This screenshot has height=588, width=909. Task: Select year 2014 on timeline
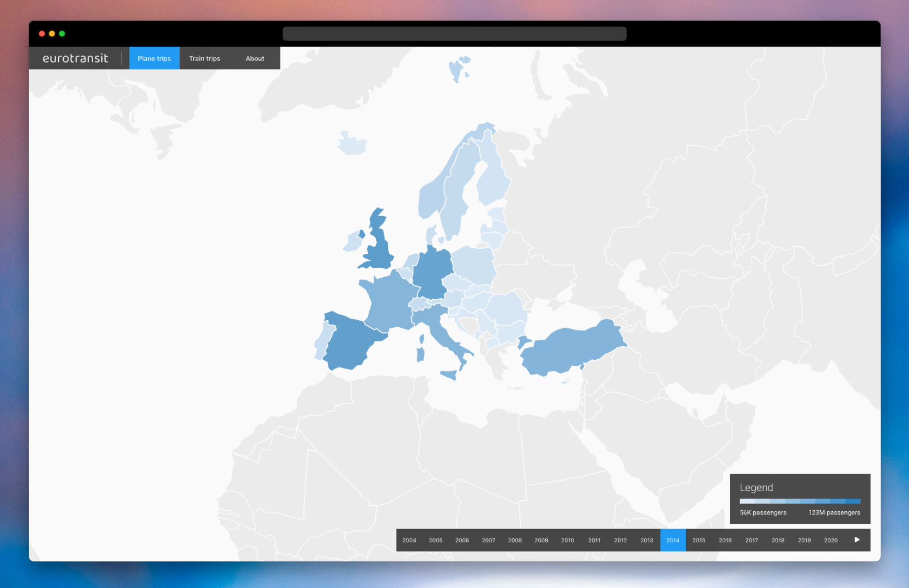click(673, 540)
